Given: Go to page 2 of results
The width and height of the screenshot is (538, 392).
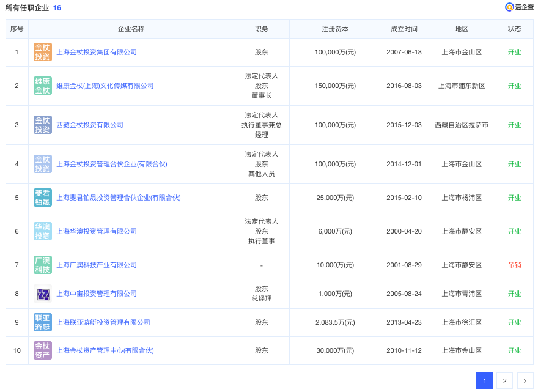Looking at the screenshot, I should click(x=504, y=381).
